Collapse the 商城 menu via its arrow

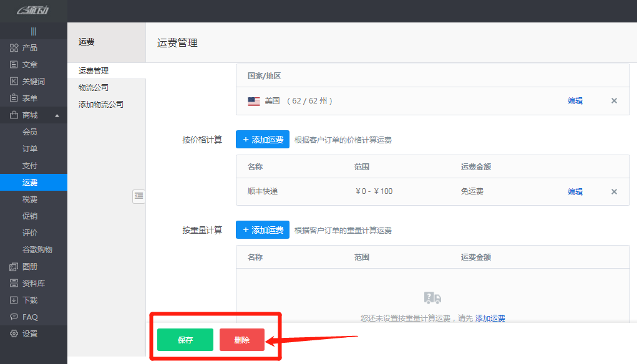click(57, 115)
